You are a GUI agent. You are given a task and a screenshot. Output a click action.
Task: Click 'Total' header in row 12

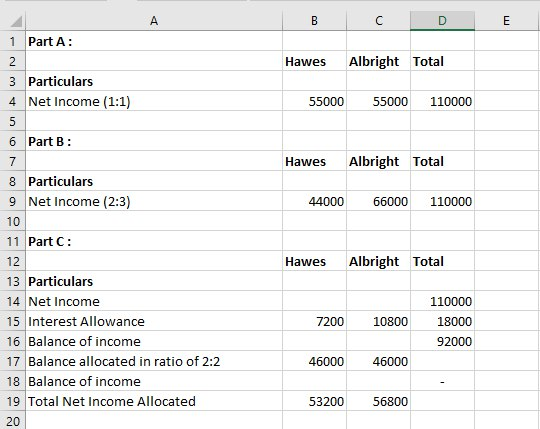pos(443,261)
